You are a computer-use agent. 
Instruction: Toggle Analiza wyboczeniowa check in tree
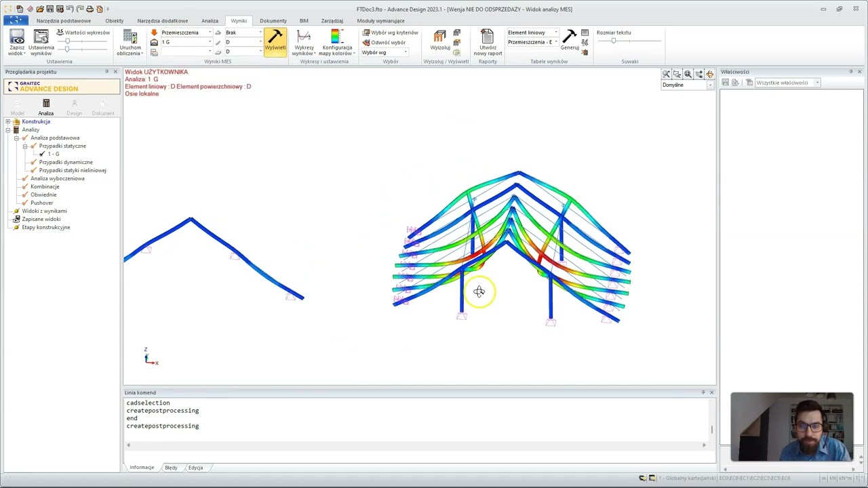pos(25,178)
